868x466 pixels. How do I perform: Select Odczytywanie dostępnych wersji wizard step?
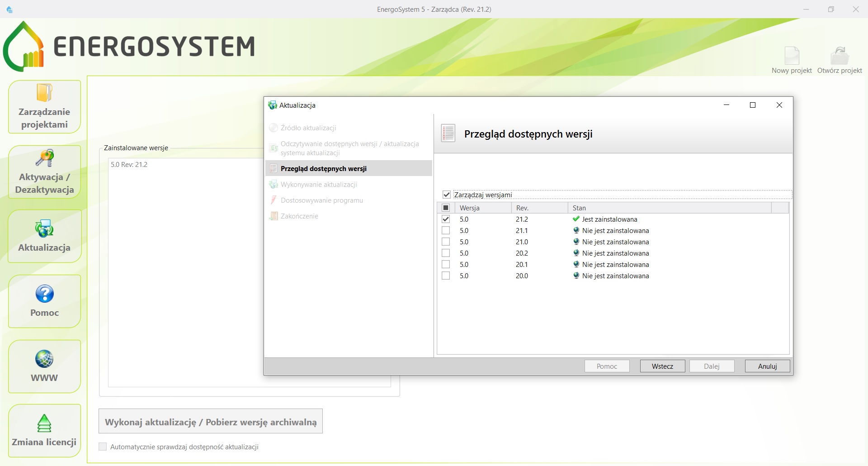pos(349,148)
